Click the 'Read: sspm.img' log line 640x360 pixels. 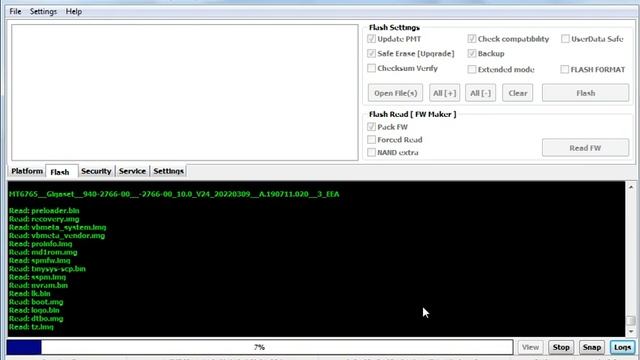37,277
